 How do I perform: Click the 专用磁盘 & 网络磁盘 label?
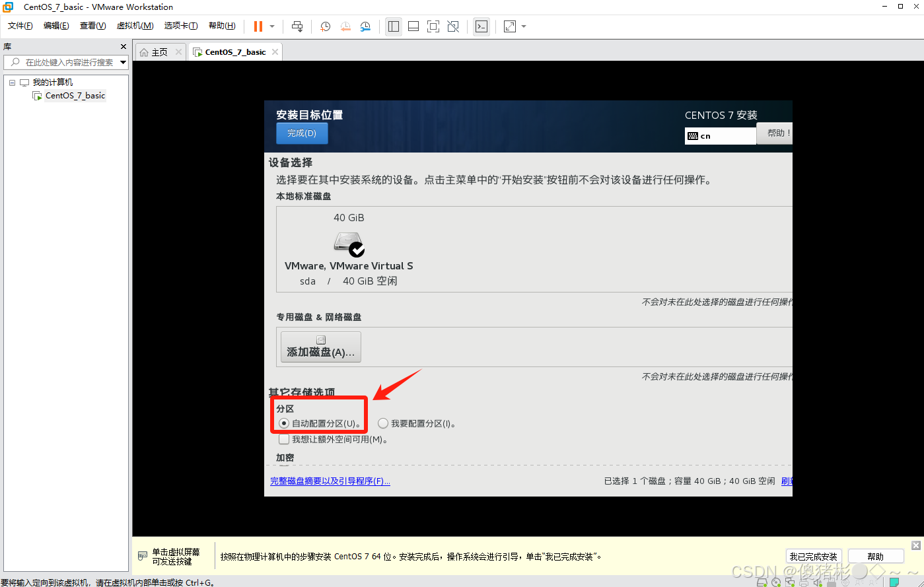tap(319, 317)
